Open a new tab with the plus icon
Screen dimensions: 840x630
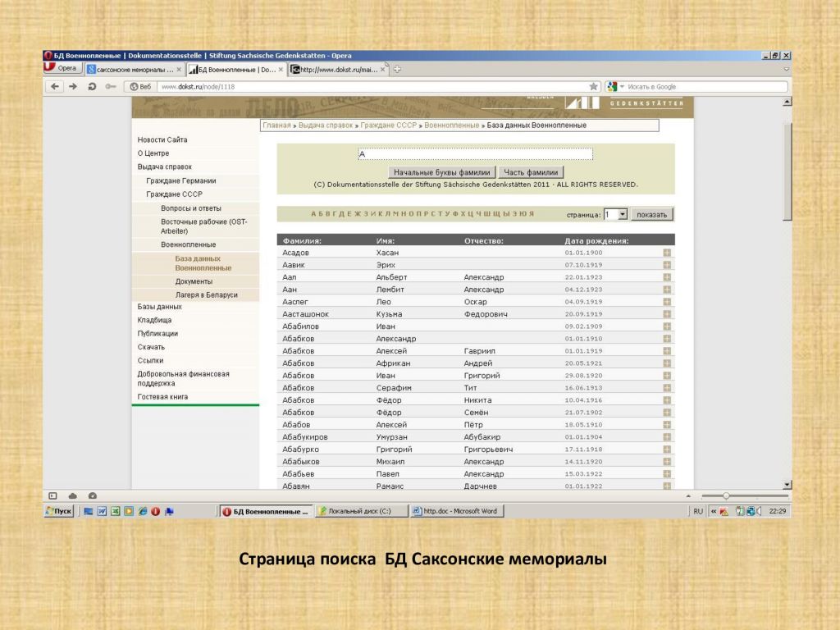click(x=398, y=69)
